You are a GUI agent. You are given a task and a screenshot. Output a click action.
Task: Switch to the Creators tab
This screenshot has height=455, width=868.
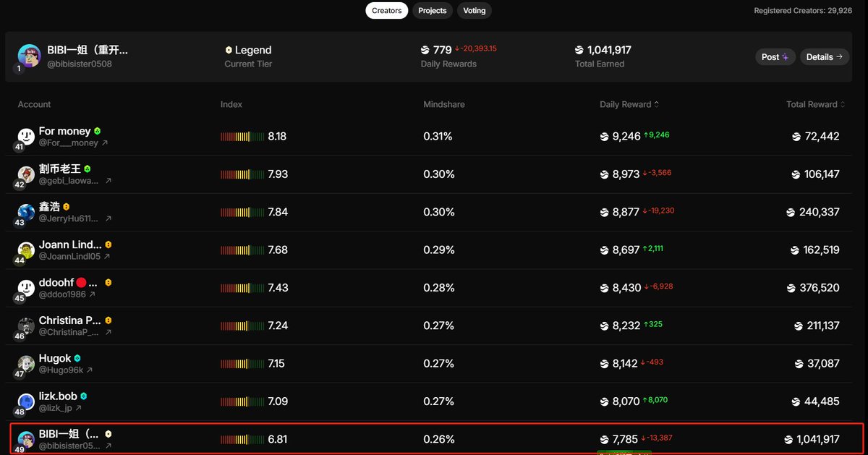click(x=387, y=11)
